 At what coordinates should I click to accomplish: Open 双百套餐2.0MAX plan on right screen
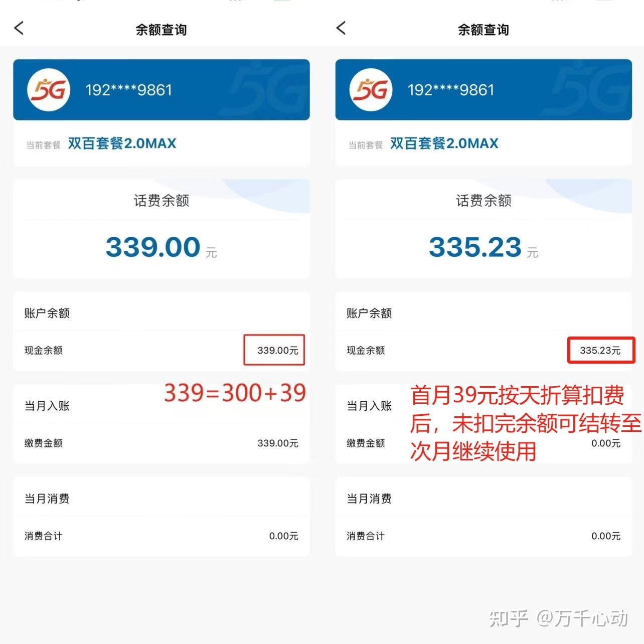pyautogui.click(x=444, y=143)
